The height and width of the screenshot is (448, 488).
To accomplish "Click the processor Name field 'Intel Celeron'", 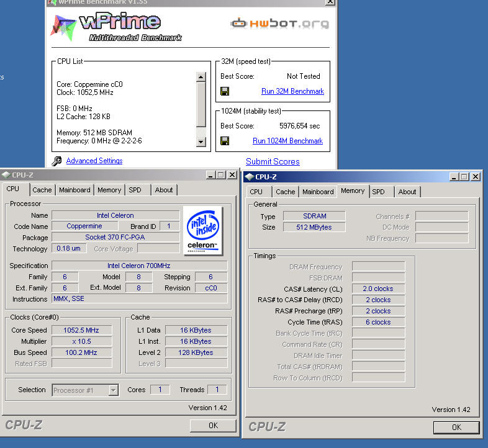I will coord(115,215).
